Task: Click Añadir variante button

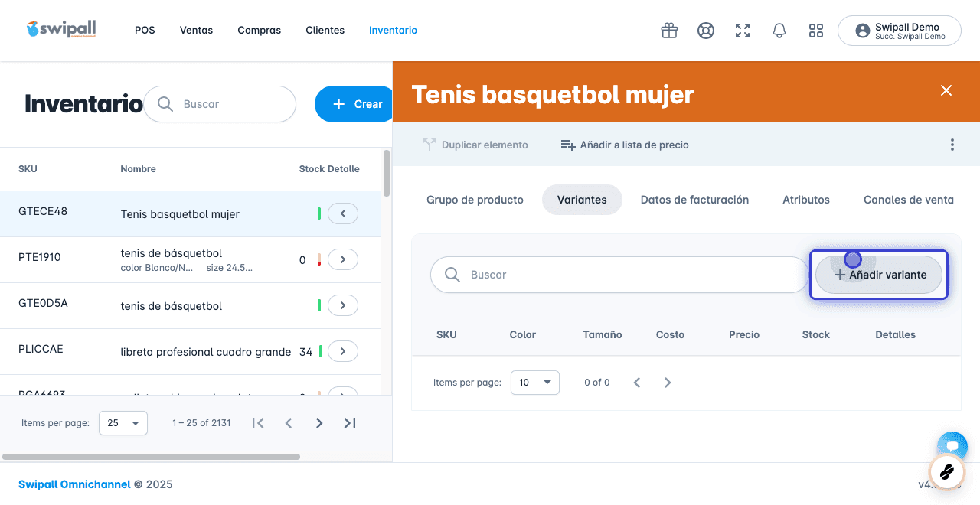Action: (x=879, y=275)
